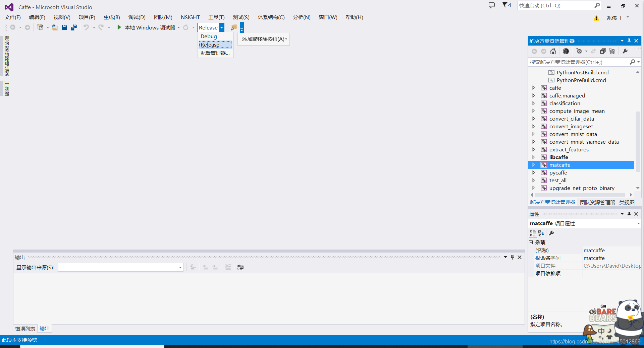Click the open file folder icon

(x=55, y=27)
